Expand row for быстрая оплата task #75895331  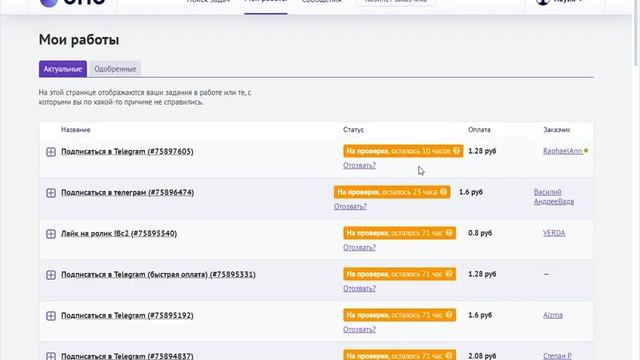pyautogui.click(x=51, y=275)
